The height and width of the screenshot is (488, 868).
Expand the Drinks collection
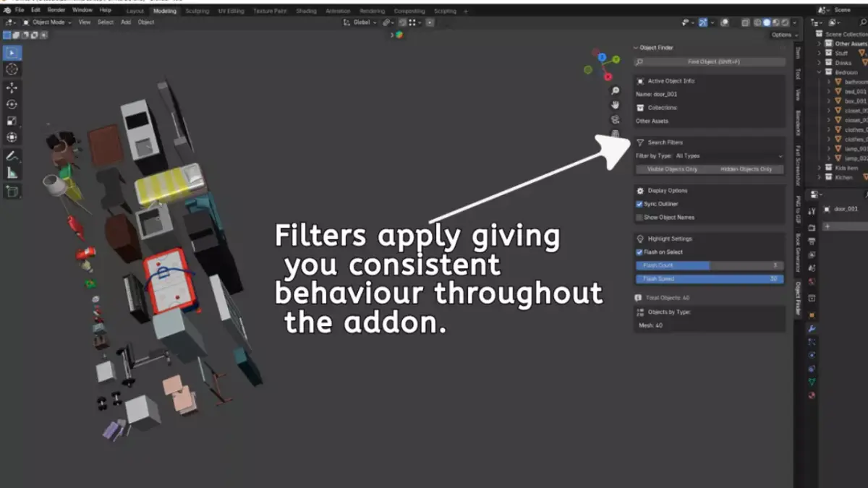(x=820, y=63)
